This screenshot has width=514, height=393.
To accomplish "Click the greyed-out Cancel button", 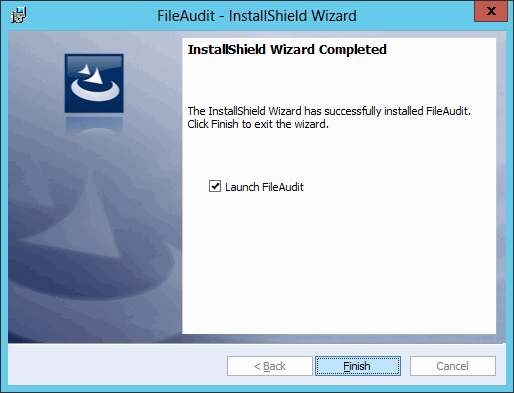I will tap(453, 366).
